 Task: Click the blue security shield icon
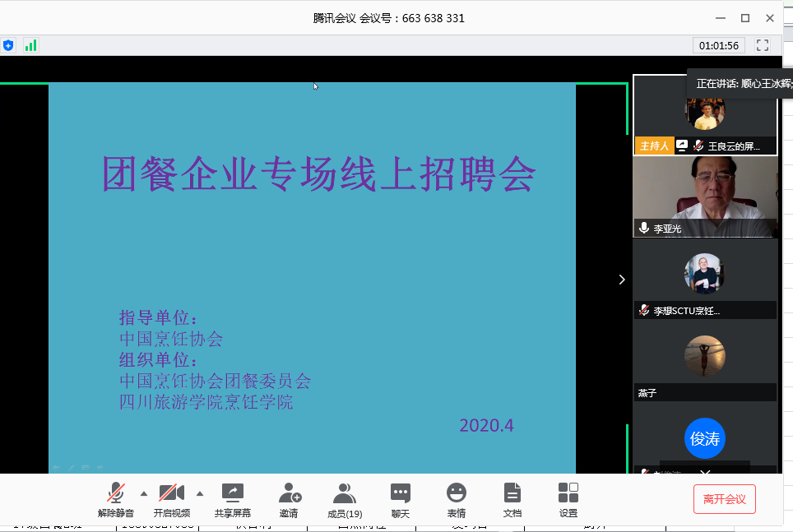(x=8, y=45)
